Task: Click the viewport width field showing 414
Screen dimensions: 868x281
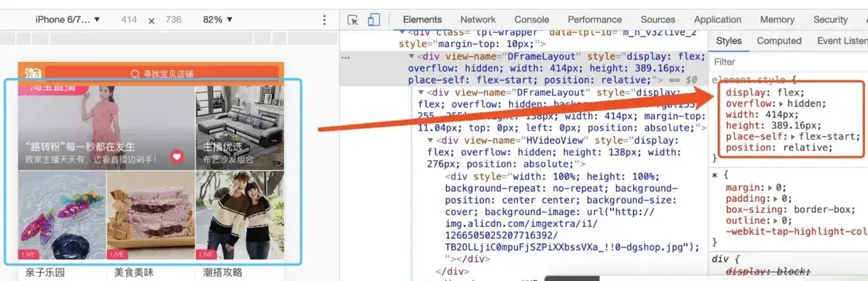Action: 129,20
